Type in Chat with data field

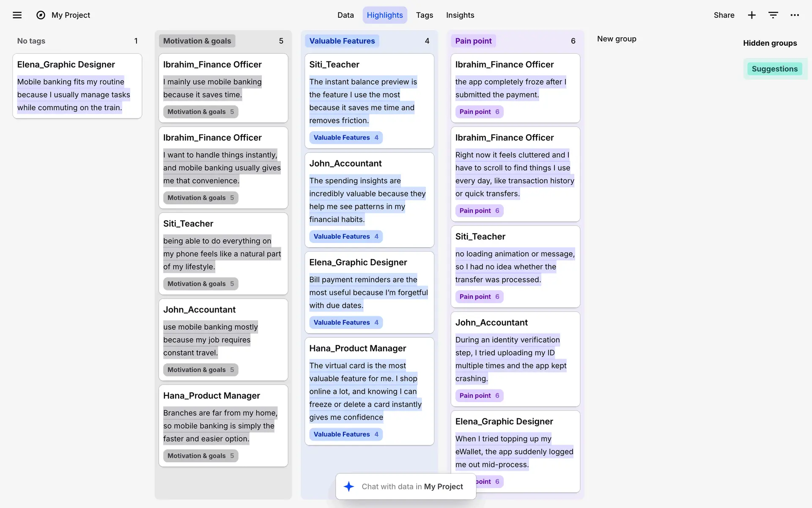(412, 486)
